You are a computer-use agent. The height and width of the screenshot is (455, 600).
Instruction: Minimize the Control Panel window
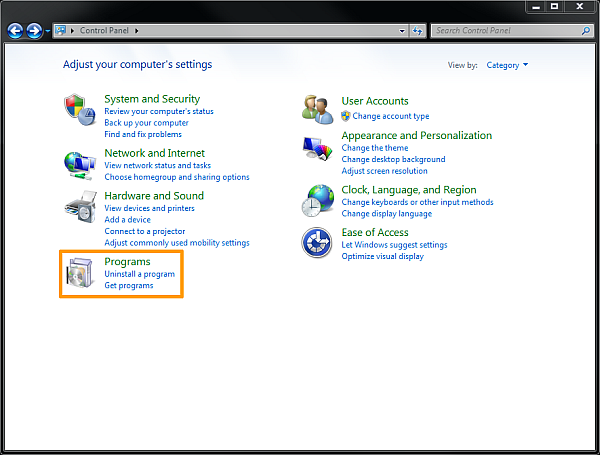click(536, 7)
